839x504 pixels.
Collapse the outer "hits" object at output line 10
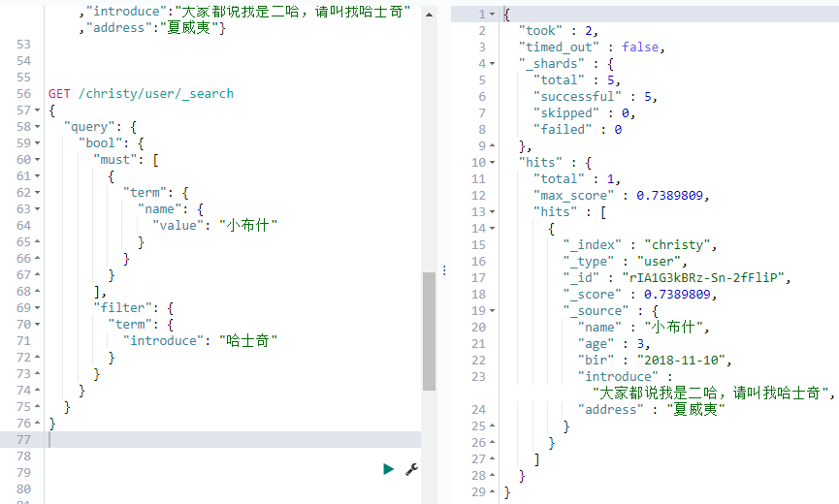tap(493, 163)
